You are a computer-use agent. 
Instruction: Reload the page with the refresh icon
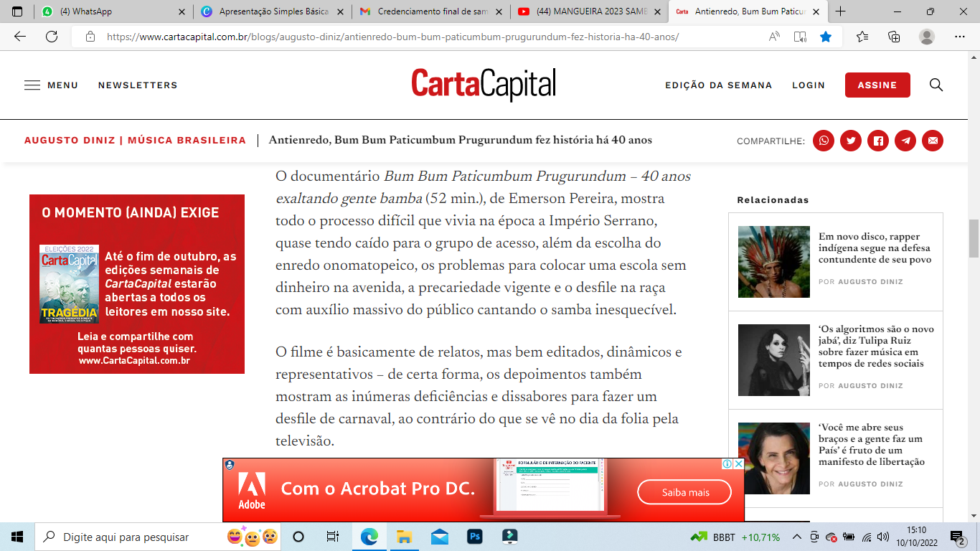point(52,37)
